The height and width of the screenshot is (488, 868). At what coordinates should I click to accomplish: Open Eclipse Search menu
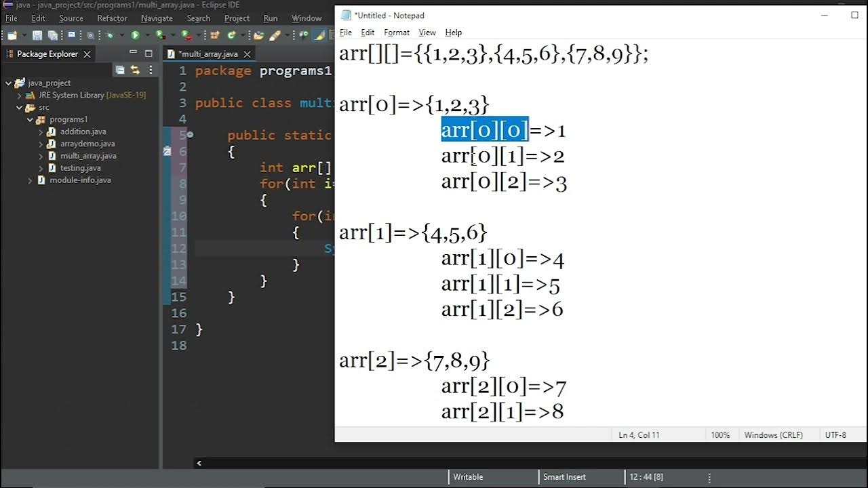pos(199,18)
